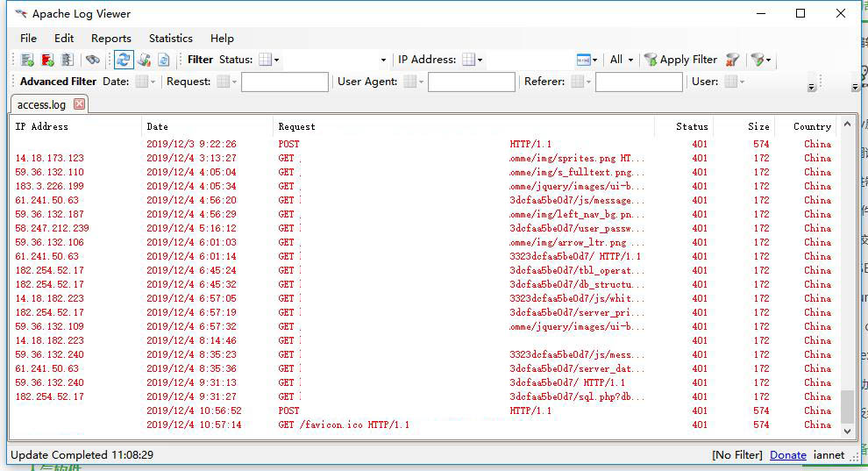868x471 pixels.
Task: Click the toolbar overflow arrow near User filter
Action: 812,87
